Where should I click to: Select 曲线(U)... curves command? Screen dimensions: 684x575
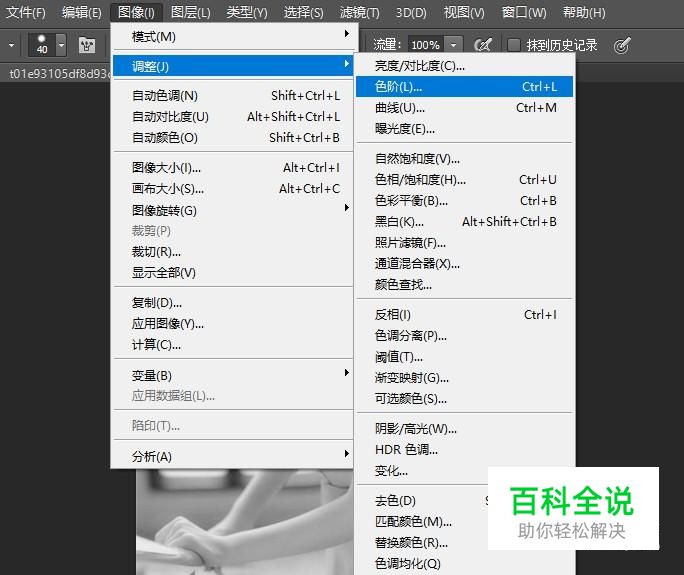pyautogui.click(x=464, y=107)
